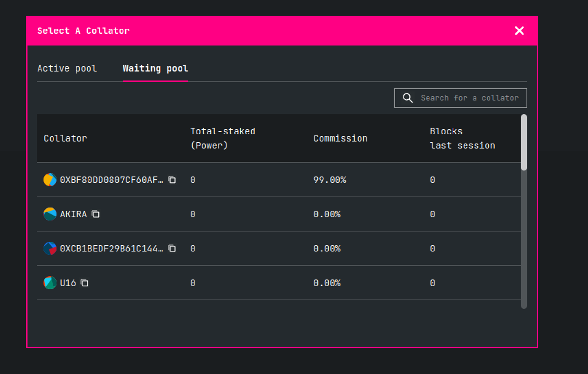The width and height of the screenshot is (588, 374).
Task: Select the 0XCB1BEDF29B61C144 collator name
Action: 111,249
